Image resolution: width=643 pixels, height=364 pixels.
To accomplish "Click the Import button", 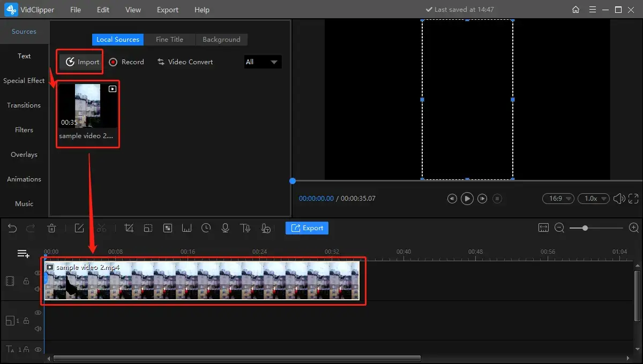I will click(82, 62).
